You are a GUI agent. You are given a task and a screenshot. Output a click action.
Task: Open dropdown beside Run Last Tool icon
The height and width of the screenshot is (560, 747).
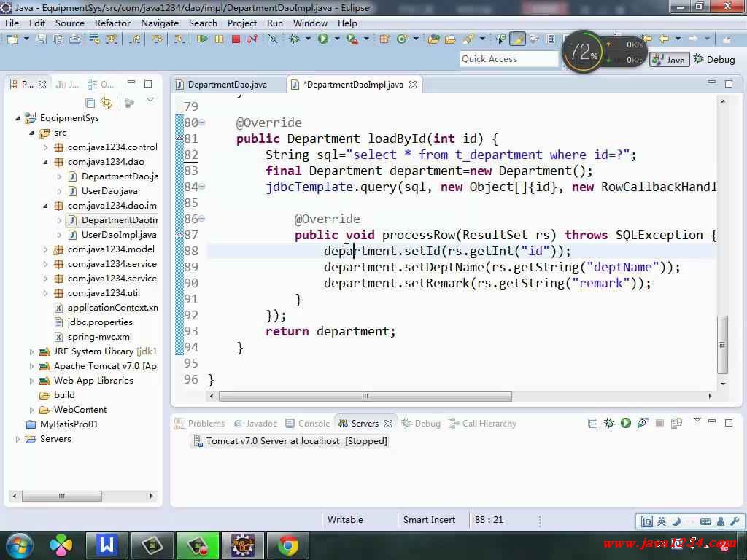pos(366,39)
